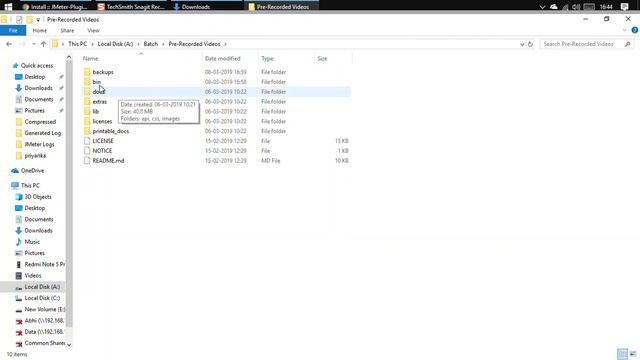This screenshot has width=640, height=360.
Task: Expand the ribbon with chevron
Action: [624, 30]
